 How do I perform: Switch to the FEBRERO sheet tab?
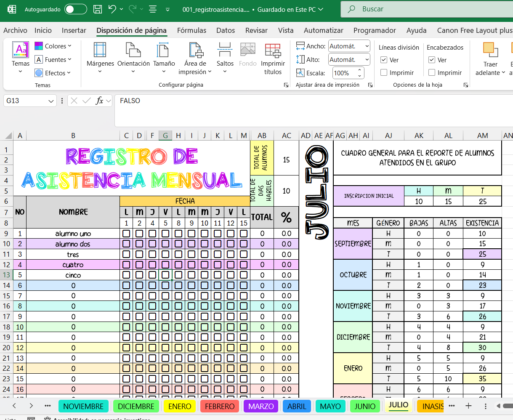pyautogui.click(x=220, y=406)
